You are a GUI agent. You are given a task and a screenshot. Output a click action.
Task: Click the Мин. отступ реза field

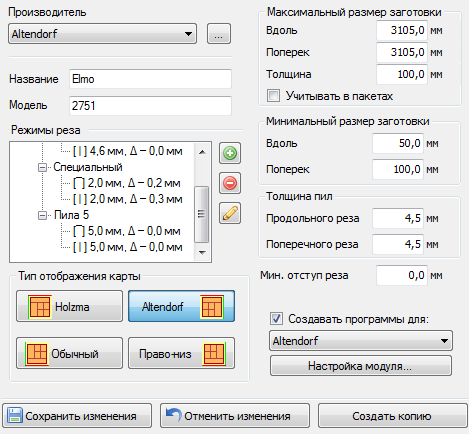click(x=402, y=275)
